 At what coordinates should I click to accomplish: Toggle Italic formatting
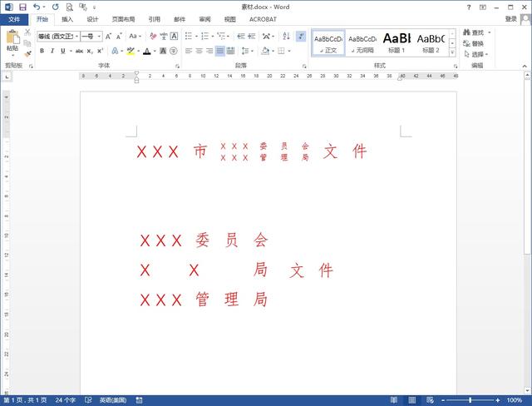52,51
